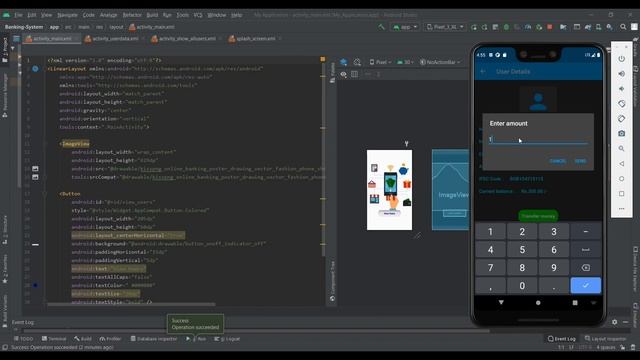
Task: Tap phone navigation recents square
Action: point(575,303)
